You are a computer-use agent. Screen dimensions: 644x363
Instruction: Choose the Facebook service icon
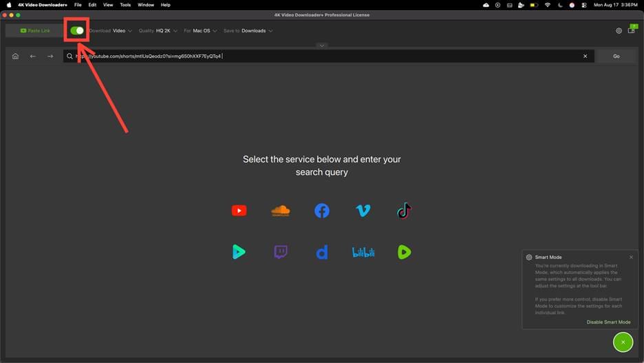(x=322, y=211)
